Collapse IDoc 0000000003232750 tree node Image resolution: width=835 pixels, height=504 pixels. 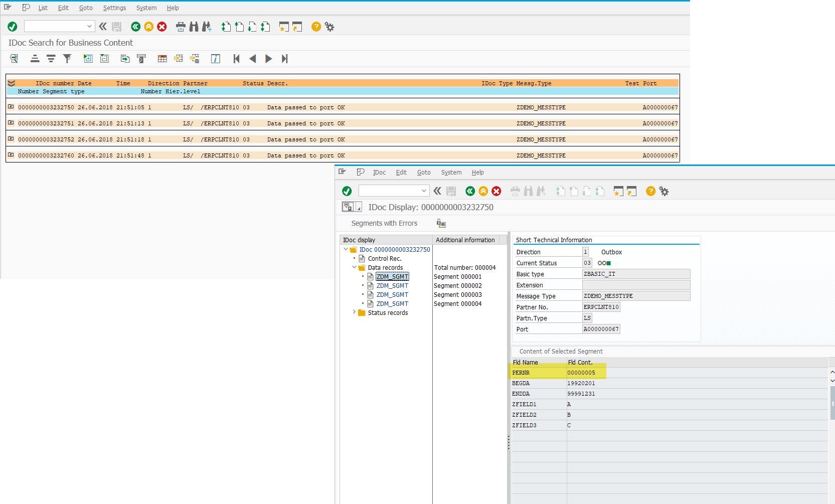click(x=346, y=249)
